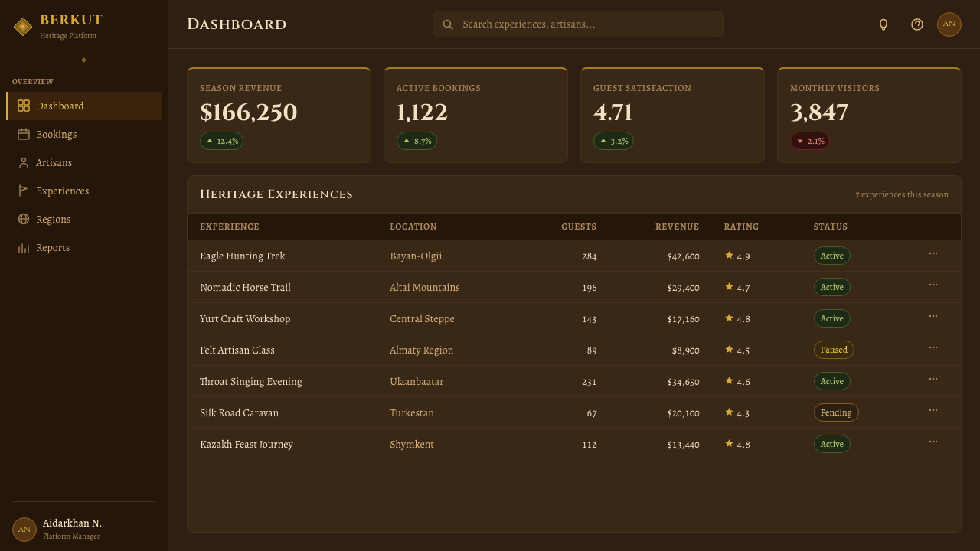Select the Felt Artisan Class experience name

point(237,350)
